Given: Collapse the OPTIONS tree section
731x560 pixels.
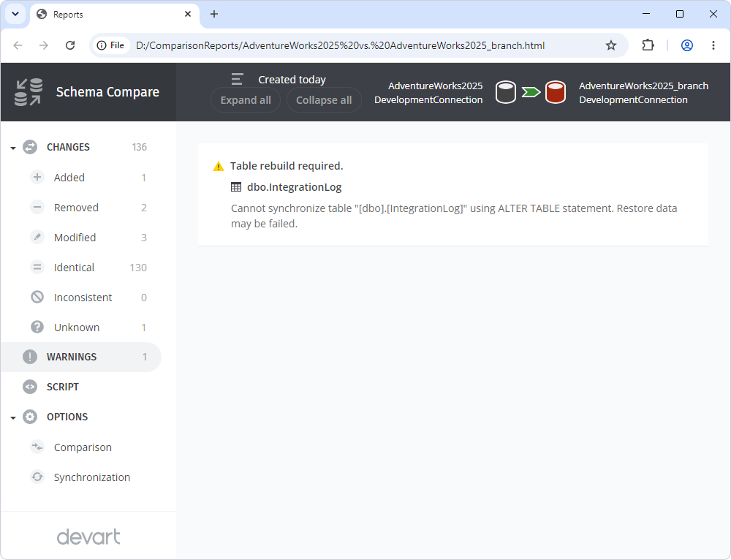Looking at the screenshot, I should click(x=13, y=417).
